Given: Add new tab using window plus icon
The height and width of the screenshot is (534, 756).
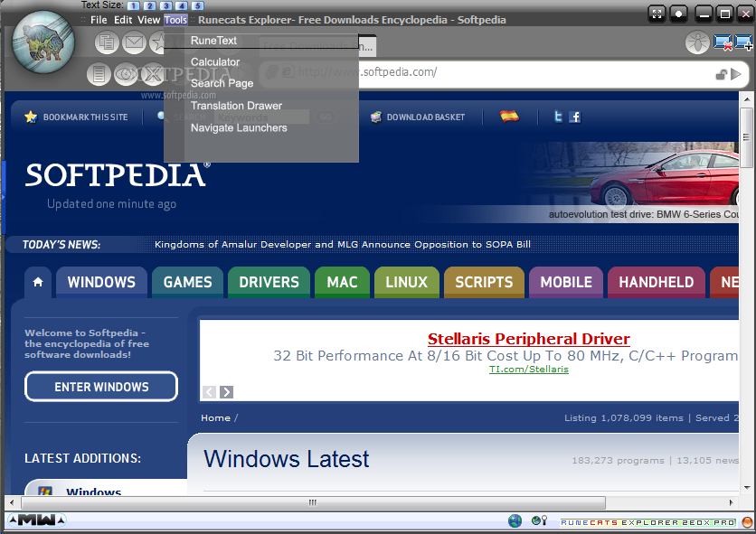Looking at the screenshot, I should tap(743, 42).
